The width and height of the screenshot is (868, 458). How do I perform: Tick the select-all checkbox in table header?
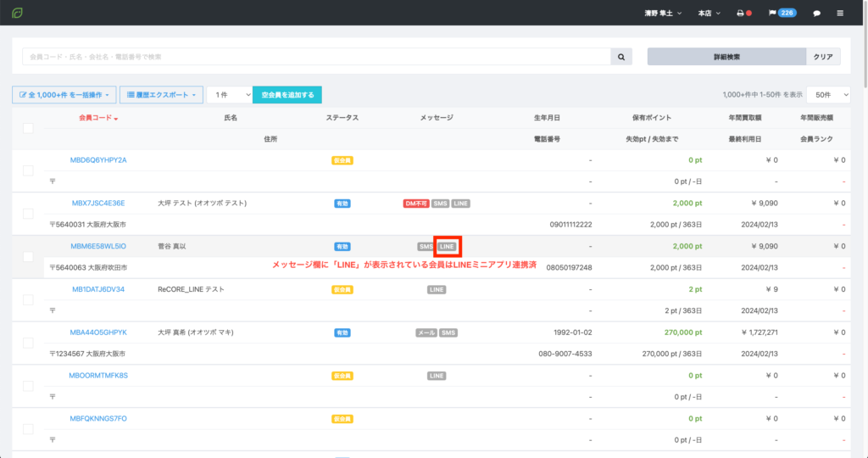(28, 128)
